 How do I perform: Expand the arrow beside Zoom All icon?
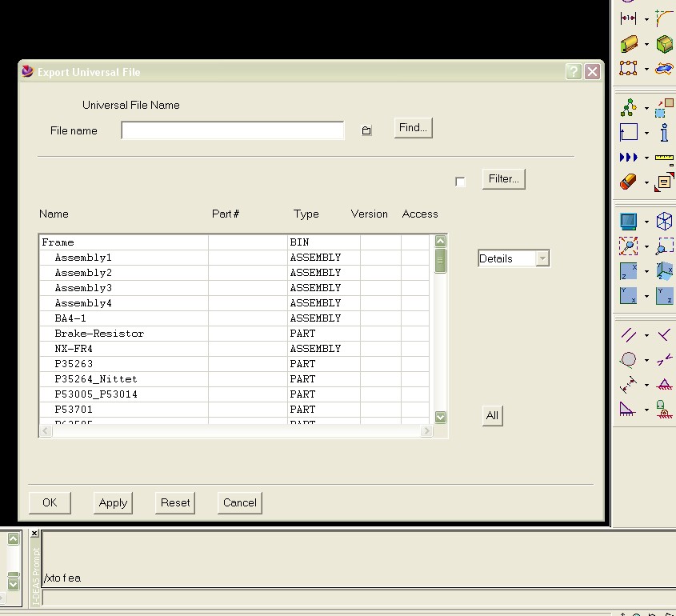pos(646,246)
